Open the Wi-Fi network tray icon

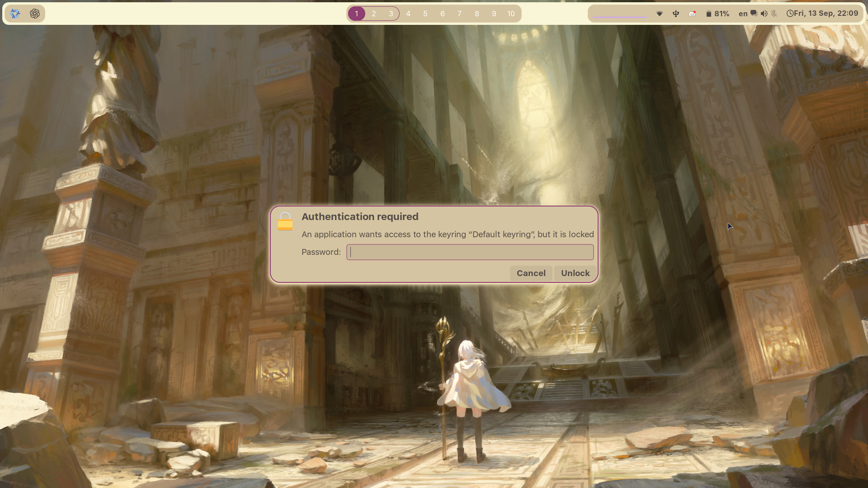pos(660,14)
